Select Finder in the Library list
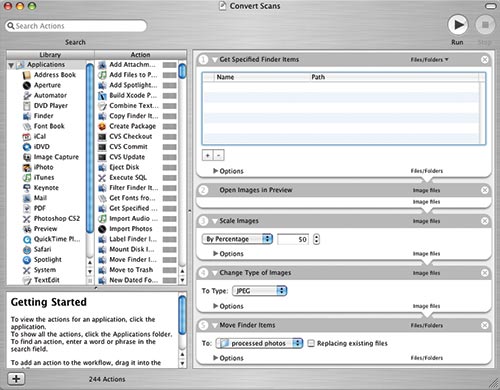 tap(43, 116)
